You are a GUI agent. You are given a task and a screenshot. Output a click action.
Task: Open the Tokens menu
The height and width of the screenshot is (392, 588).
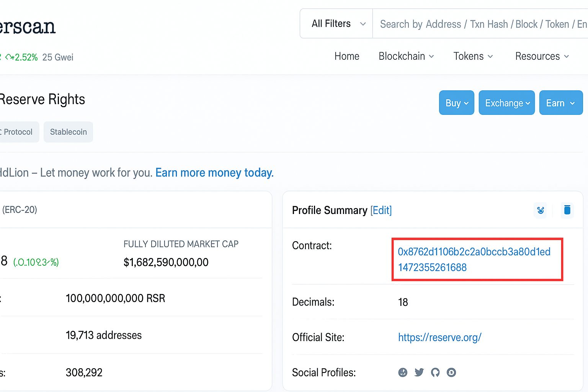pyautogui.click(x=473, y=56)
